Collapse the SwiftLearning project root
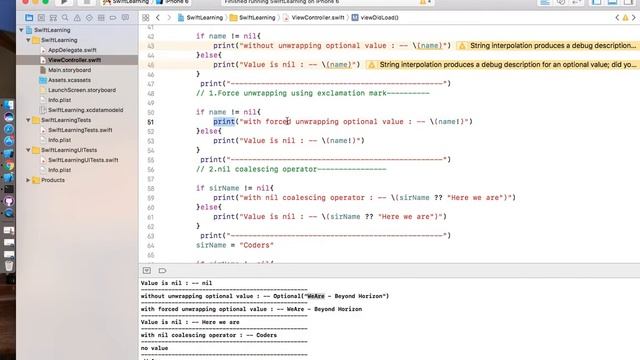 tap(21, 30)
